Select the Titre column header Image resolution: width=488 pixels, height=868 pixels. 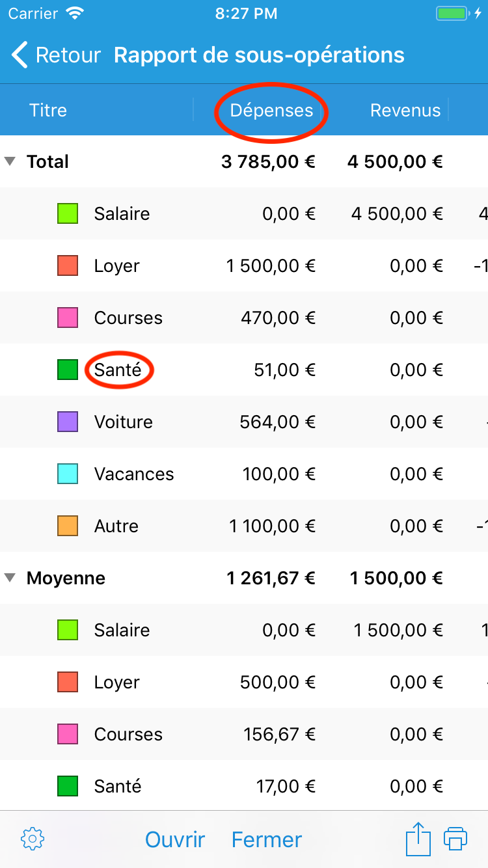[48, 111]
